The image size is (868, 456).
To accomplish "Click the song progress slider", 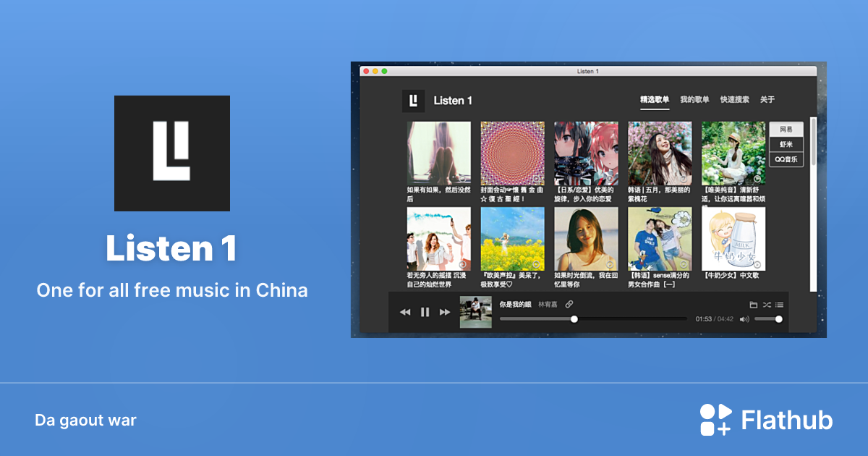I will (593, 318).
